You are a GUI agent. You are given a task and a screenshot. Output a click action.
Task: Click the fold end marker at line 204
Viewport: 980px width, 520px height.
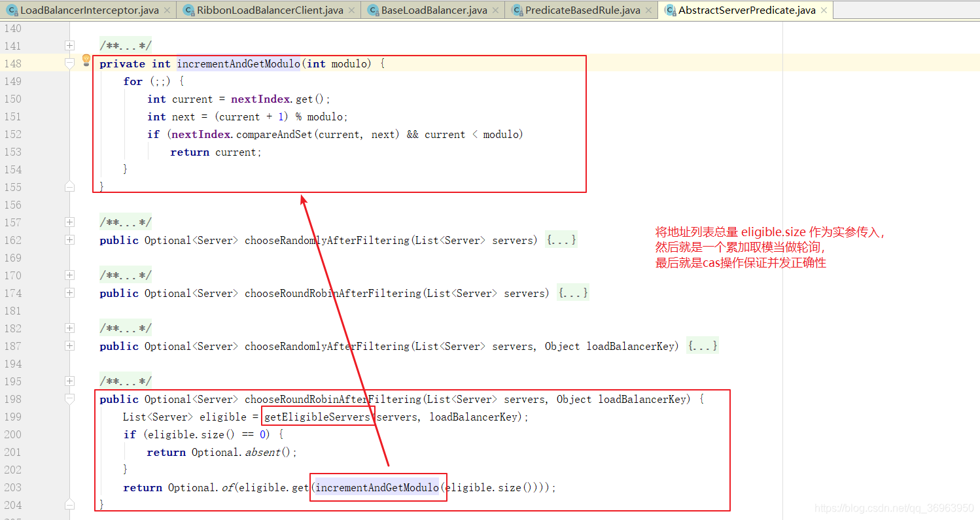[x=69, y=505]
